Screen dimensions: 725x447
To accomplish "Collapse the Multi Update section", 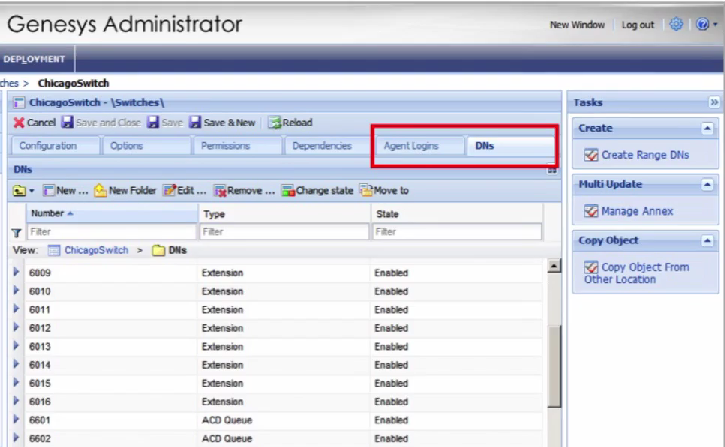I will [707, 185].
